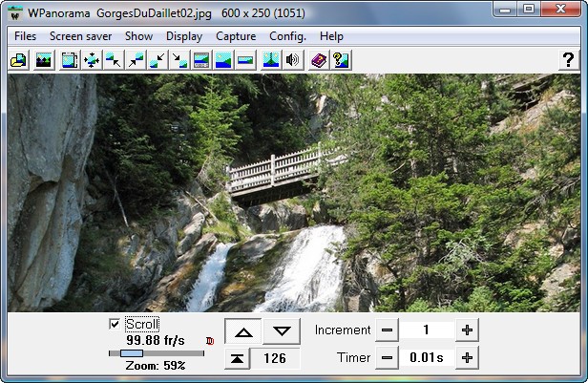Screen dimensions: 588x383
Task: Toggle sound with the speaker icon
Action: pos(293,60)
